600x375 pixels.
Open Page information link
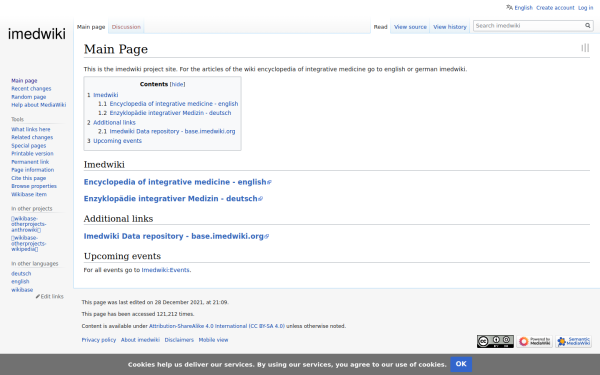coord(33,170)
